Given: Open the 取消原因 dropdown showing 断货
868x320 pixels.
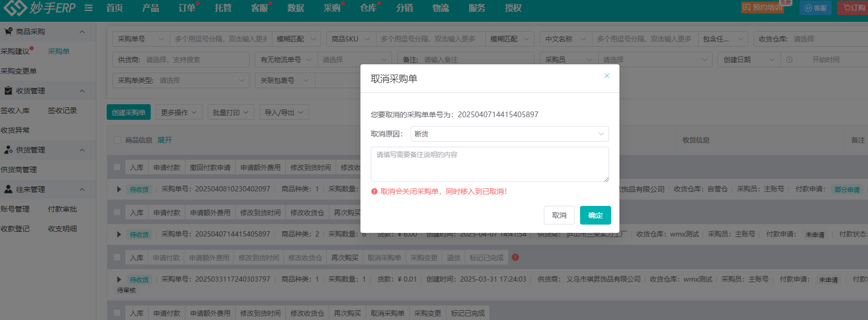Looking at the screenshot, I should coord(510,134).
